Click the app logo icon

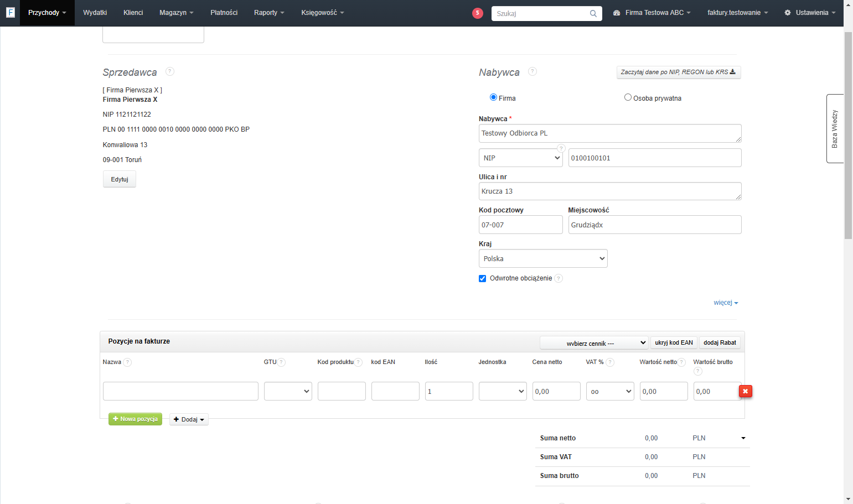tap(10, 12)
